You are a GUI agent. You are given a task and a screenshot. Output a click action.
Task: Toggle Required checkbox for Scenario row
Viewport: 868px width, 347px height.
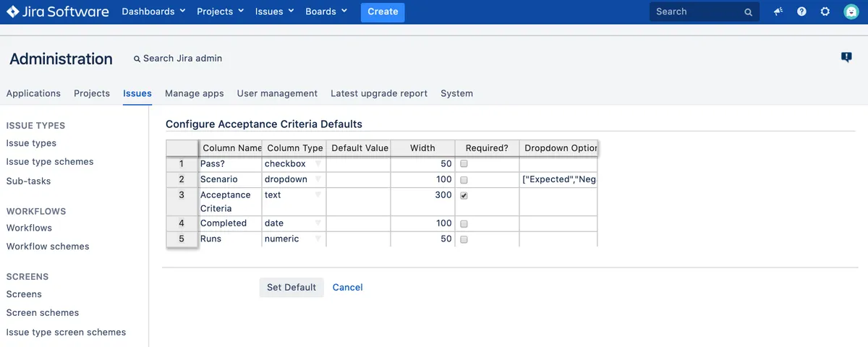(464, 180)
